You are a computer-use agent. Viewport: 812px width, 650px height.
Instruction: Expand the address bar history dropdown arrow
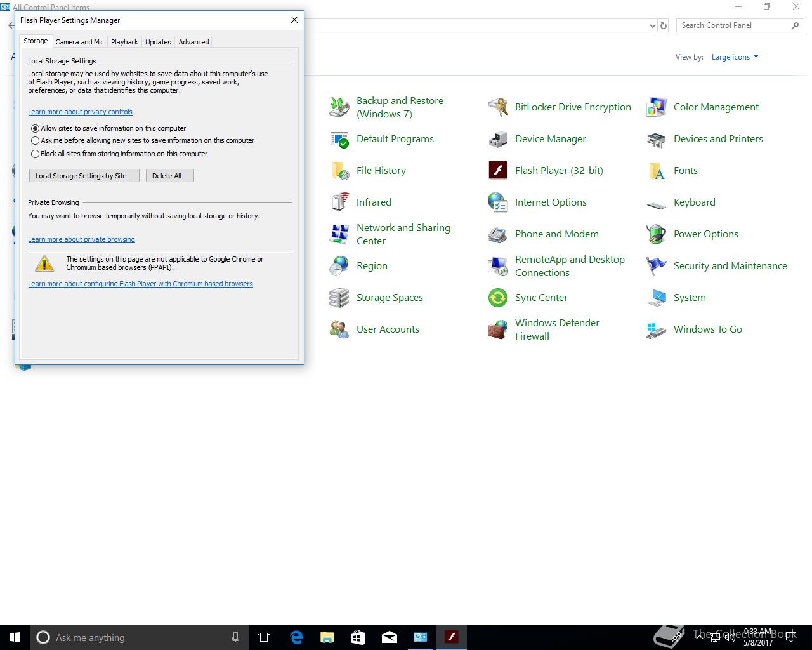653,25
